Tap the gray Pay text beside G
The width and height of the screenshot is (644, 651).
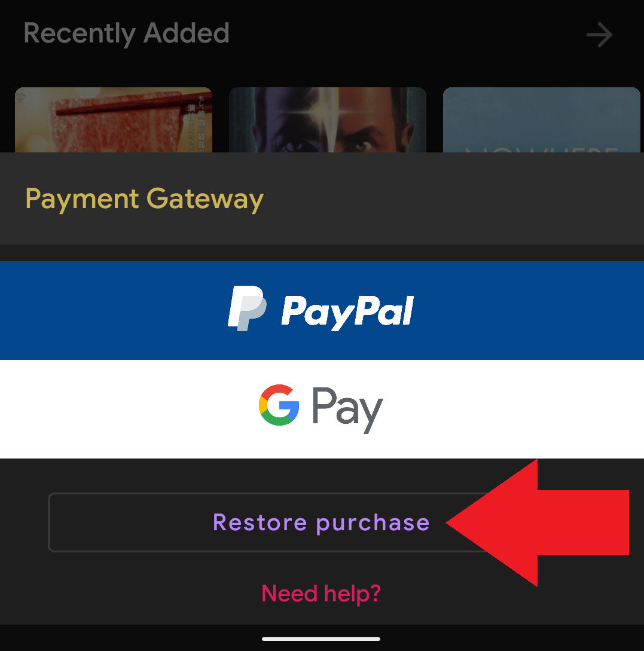(x=347, y=409)
